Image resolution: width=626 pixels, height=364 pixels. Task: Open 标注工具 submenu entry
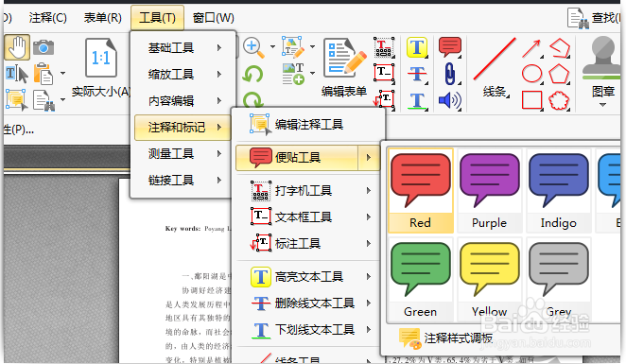308,244
